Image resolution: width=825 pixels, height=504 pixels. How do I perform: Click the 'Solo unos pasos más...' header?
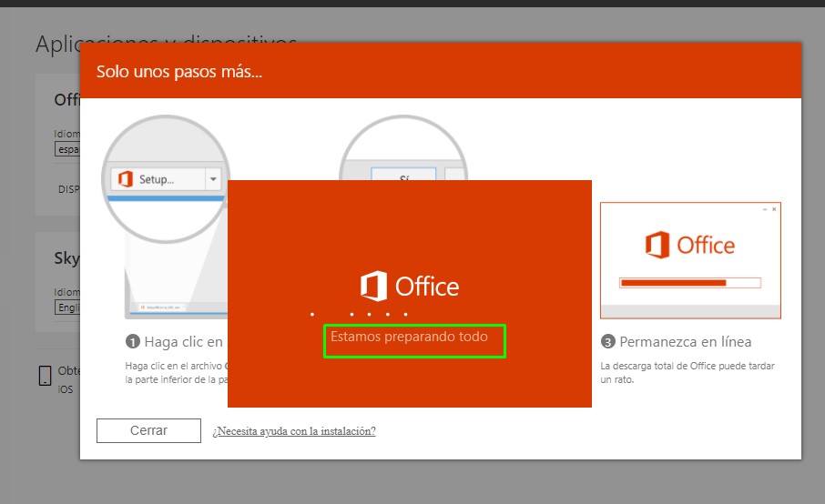pos(179,71)
